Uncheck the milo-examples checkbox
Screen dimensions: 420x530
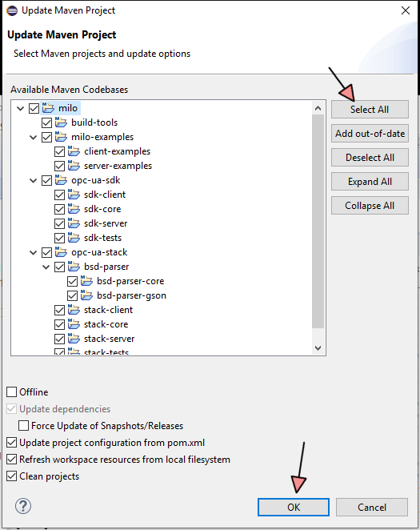coord(46,137)
